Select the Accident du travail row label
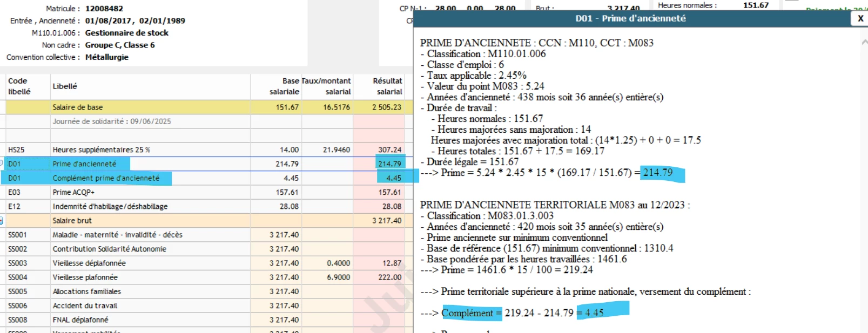The width and height of the screenshot is (868, 333). pyautogui.click(x=85, y=305)
